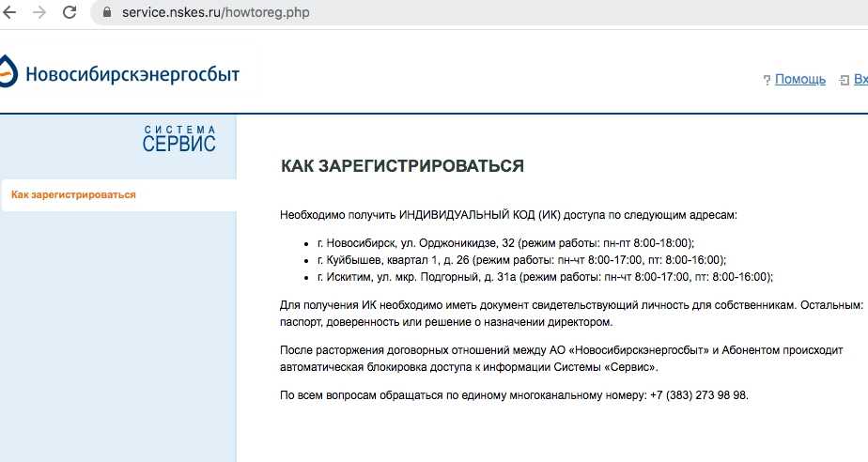Click the orange-blue Новосибирскэнергосбыт emblem
This screenshot has width=868, height=462.
(x=8, y=70)
